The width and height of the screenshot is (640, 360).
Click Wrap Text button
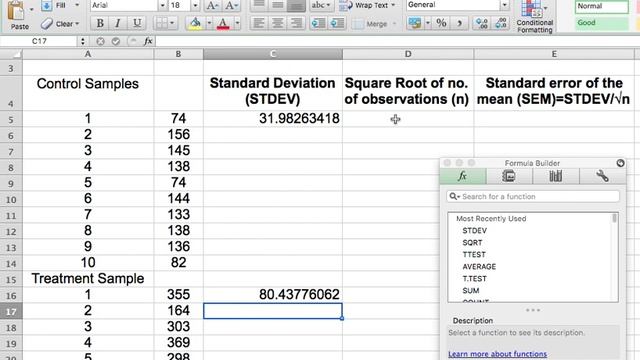(367, 5)
